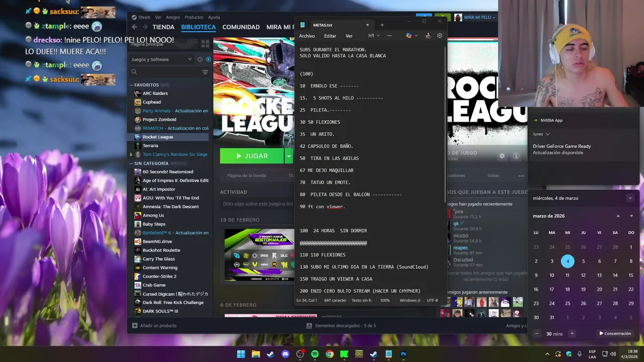Screen dimensions: 644x362
Task: Click the Windows Start button
Action: coord(241,354)
